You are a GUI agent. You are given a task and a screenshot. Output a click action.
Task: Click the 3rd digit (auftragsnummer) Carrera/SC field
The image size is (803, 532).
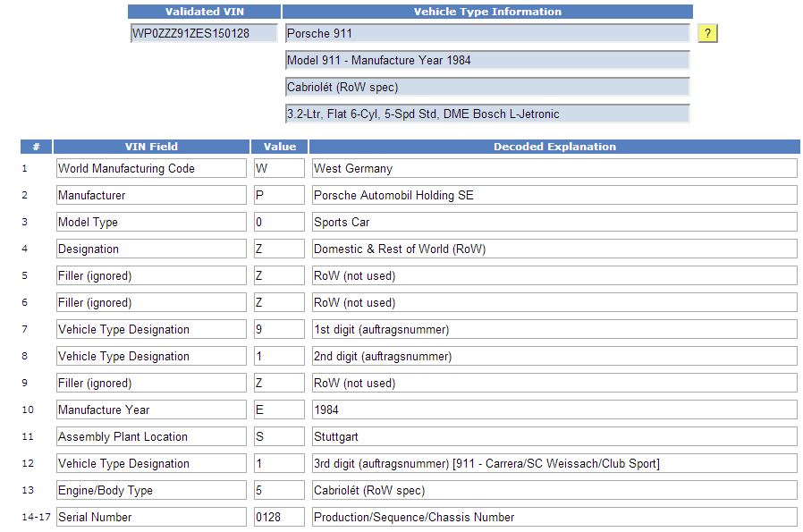point(554,463)
